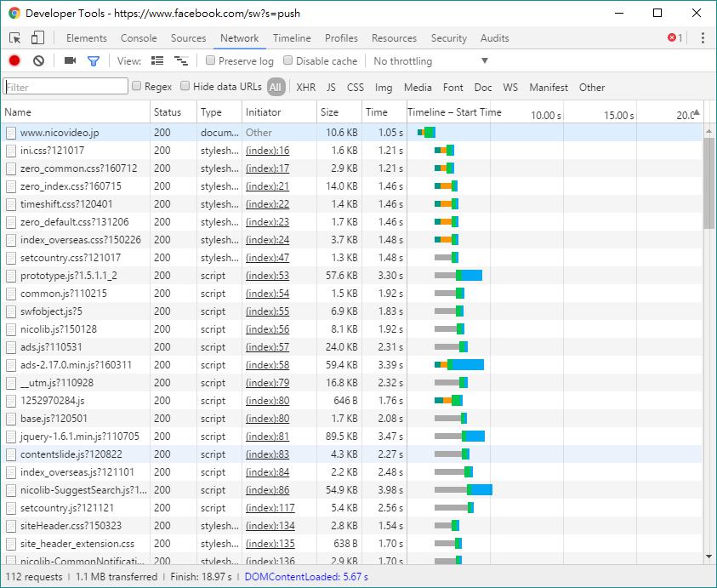Screen dimensions: 717x588
Task: Open the (index):53 initiator link
Action: [x=267, y=276]
